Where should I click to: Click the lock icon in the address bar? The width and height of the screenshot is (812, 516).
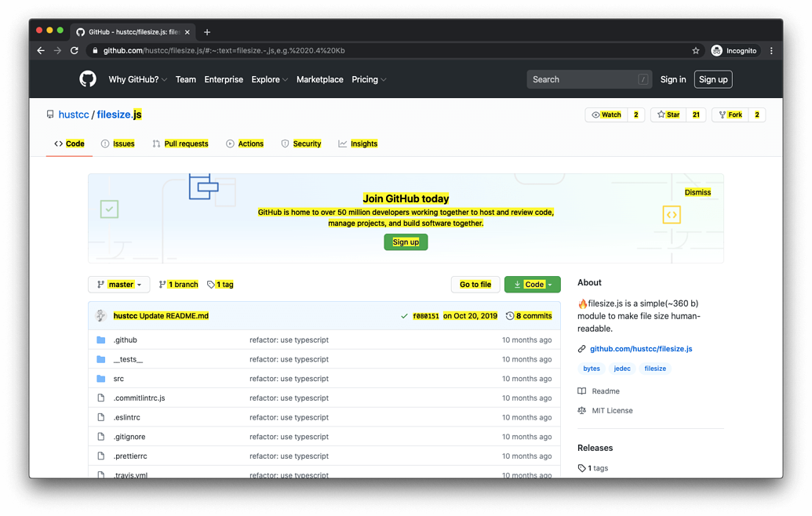[95, 51]
